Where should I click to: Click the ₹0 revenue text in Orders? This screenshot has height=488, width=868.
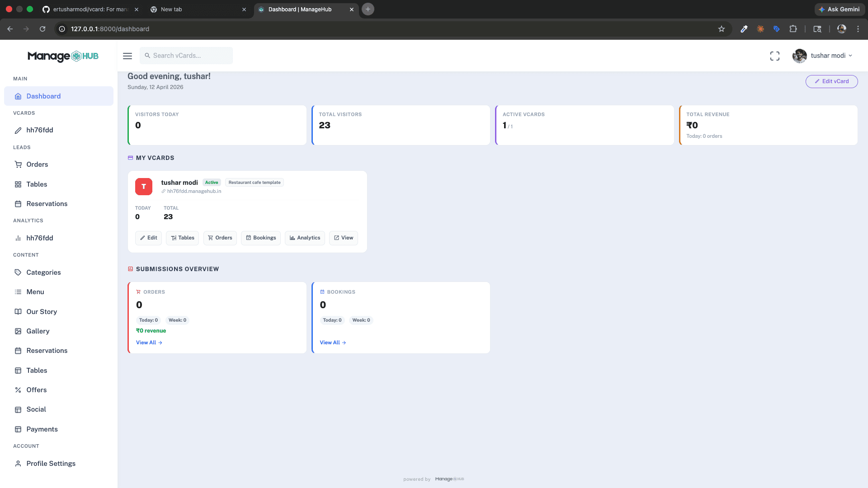151,331
